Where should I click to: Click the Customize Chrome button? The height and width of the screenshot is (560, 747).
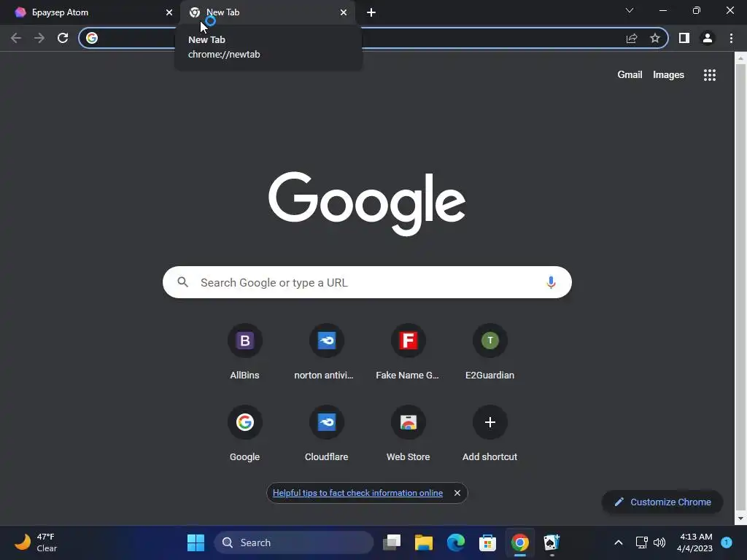[x=662, y=502]
